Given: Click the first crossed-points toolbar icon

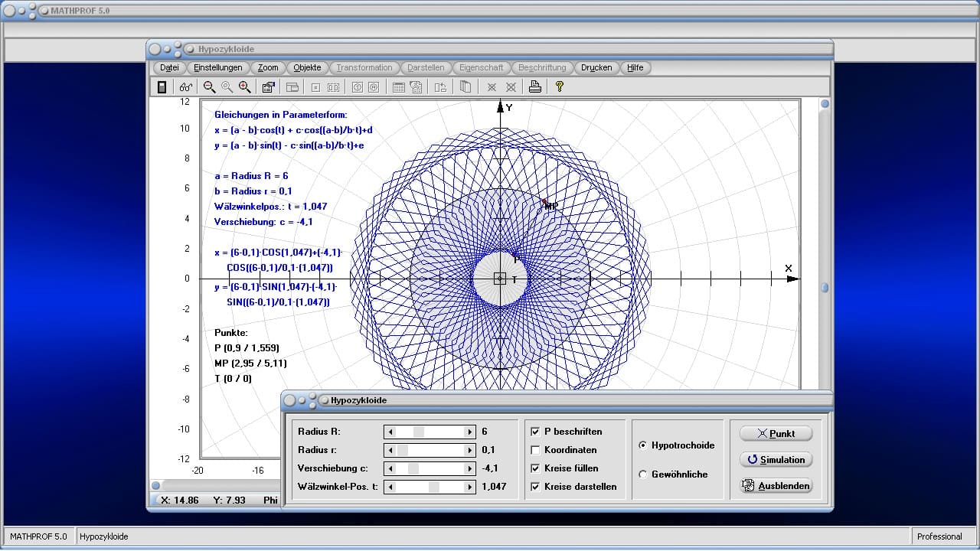Looking at the screenshot, I should [x=492, y=87].
